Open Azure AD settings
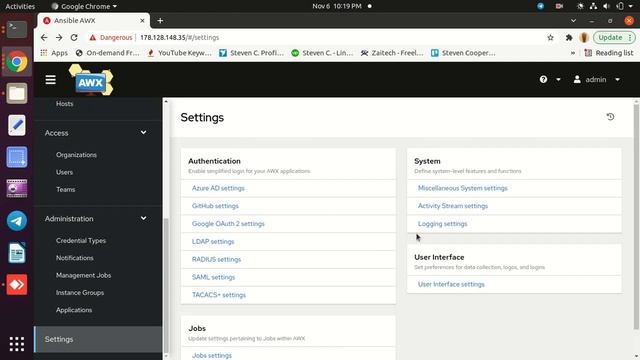640x360 pixels. point(218,188)
